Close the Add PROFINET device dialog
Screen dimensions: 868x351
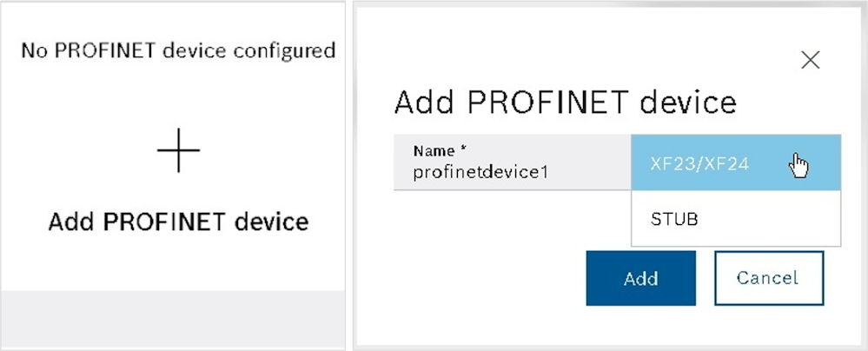point(811,60)
